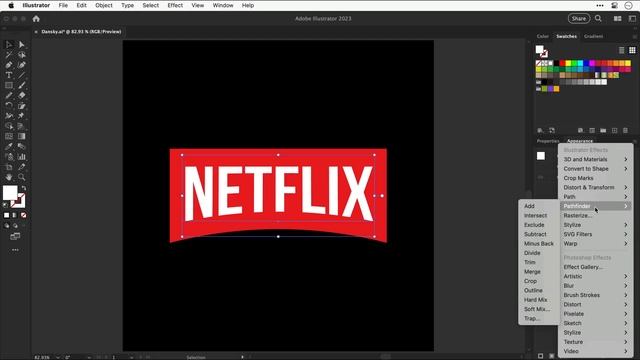This screenshot has width=640, height=360.
Task: Select the Selection tool in the toolbar
Action: [x=9, y=44]
